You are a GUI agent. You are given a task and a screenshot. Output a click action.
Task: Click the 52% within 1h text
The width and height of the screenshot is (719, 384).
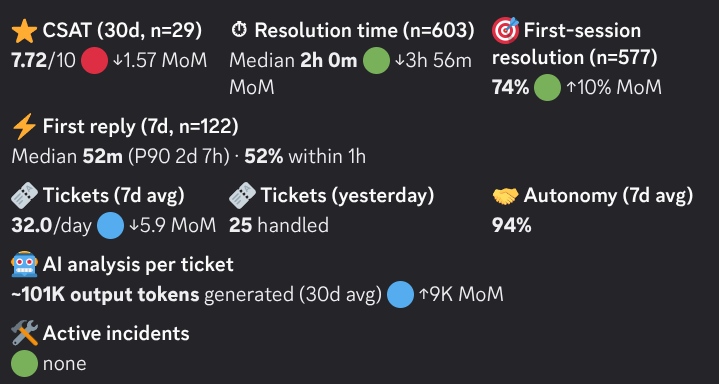point(305,157)
